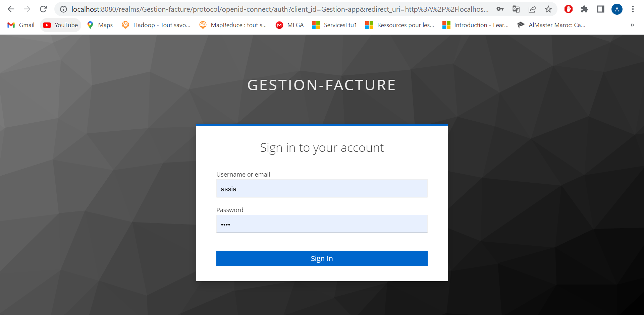Click the ad blocker icon
The height and width of the screenshot is (315, 644).
point(568,9)
